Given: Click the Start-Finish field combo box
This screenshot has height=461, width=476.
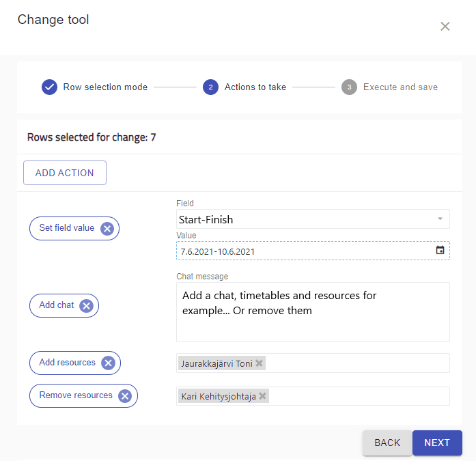Looking at the screenshot, I should tap(313, 219).
